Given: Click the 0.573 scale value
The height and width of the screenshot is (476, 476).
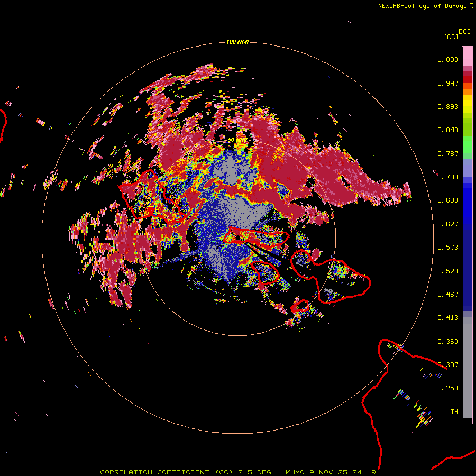Looking at the screenshot, I should point(448,248).
